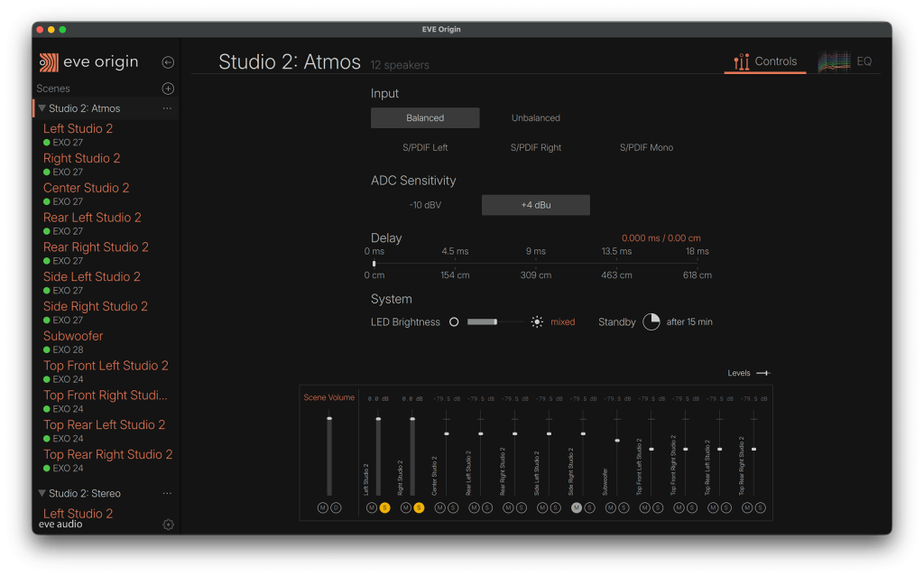
Task: Click the Subwoofer fader handle
Action: (x=617, y=441)
